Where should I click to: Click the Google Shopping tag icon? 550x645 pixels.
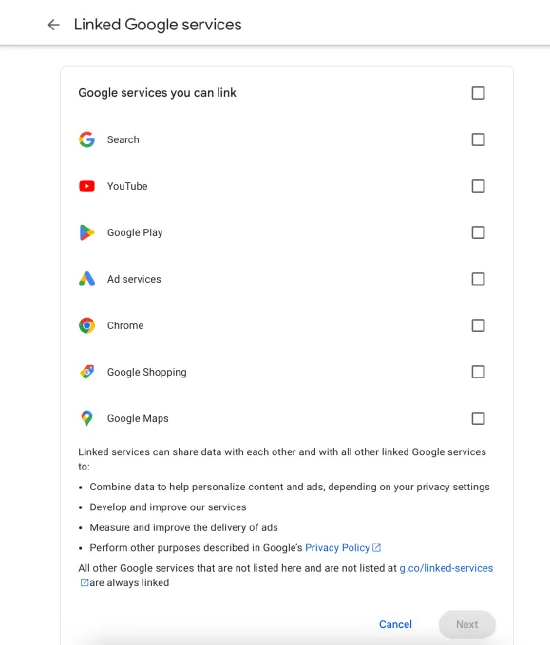[87, 372]
